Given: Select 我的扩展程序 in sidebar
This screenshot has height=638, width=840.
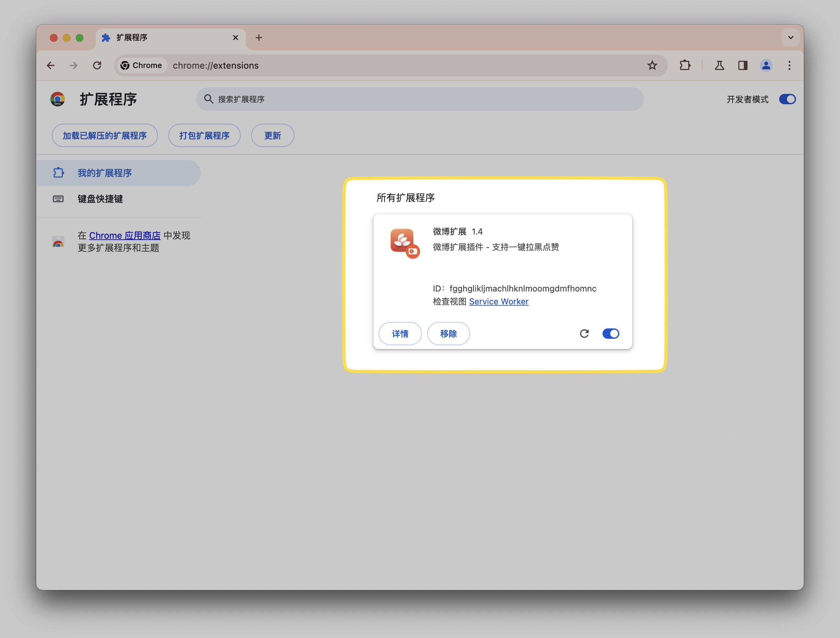Looking at the screenshot, I should tap(105, 173).
